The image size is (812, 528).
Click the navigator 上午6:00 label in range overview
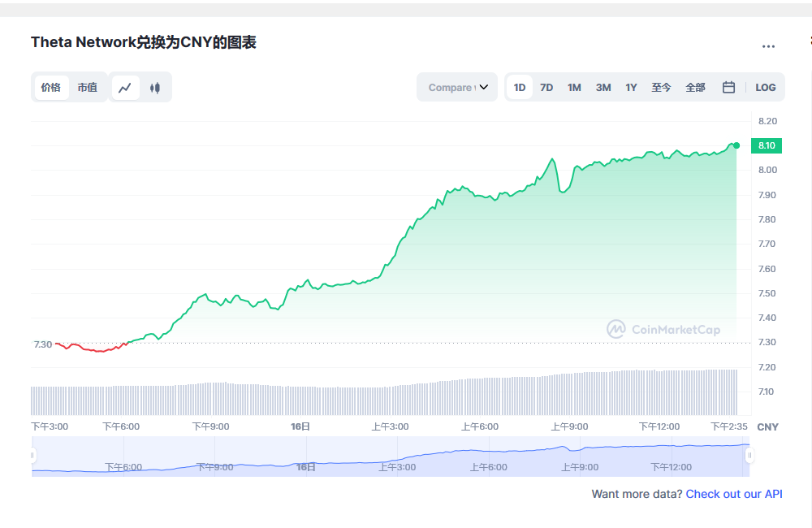pos(488,467)
